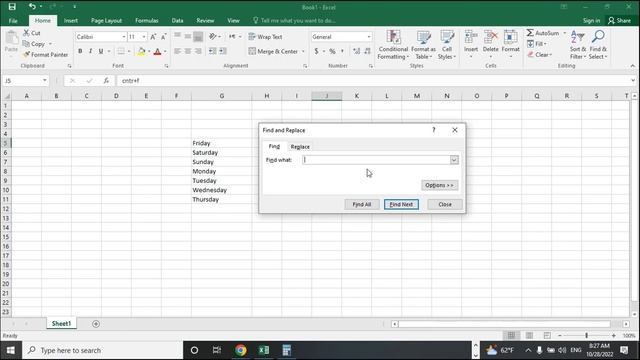Toggle underline formatting
This screenshot has width=640, height=360.
coord(100,51)
